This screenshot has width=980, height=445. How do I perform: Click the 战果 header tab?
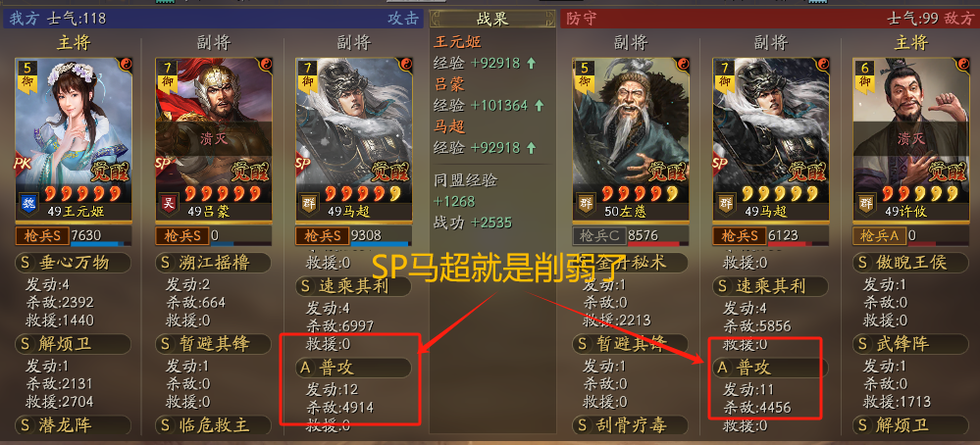click(x=492, y=19)
